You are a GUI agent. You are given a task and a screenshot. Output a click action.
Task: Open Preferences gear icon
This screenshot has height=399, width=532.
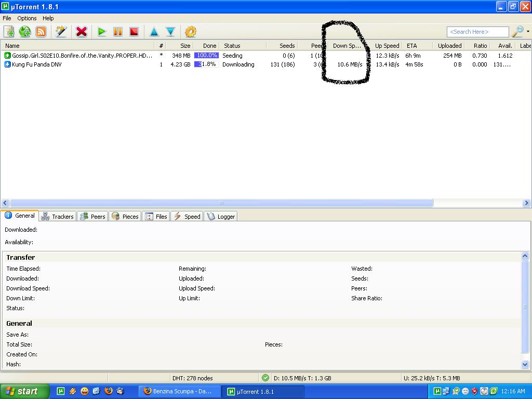pos(190,32)
